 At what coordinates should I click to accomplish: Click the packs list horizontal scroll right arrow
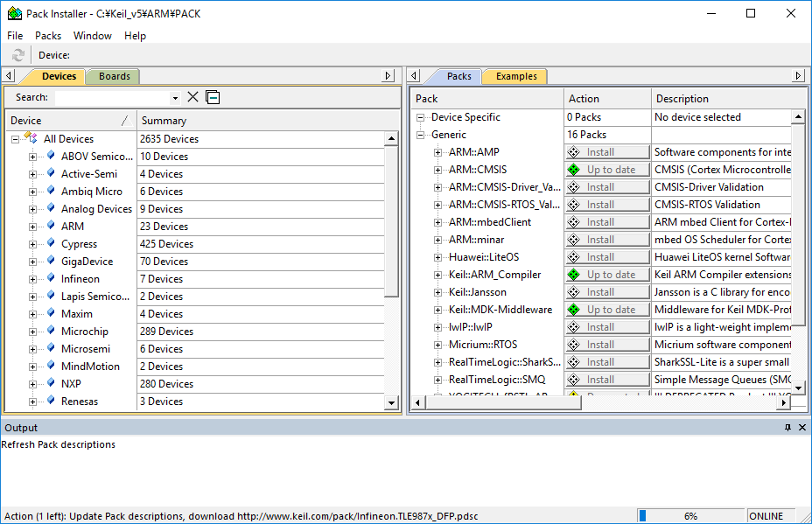coord(784,402)
